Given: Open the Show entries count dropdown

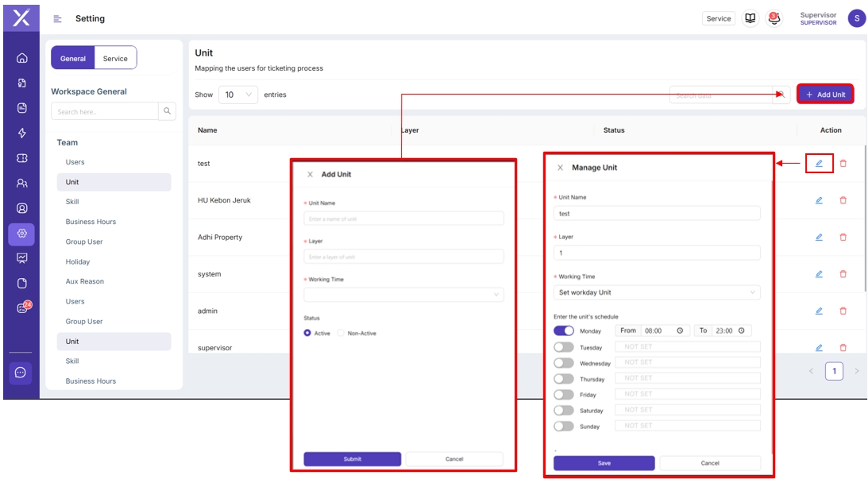Looking at the screenshot, I should coord(238,95).
